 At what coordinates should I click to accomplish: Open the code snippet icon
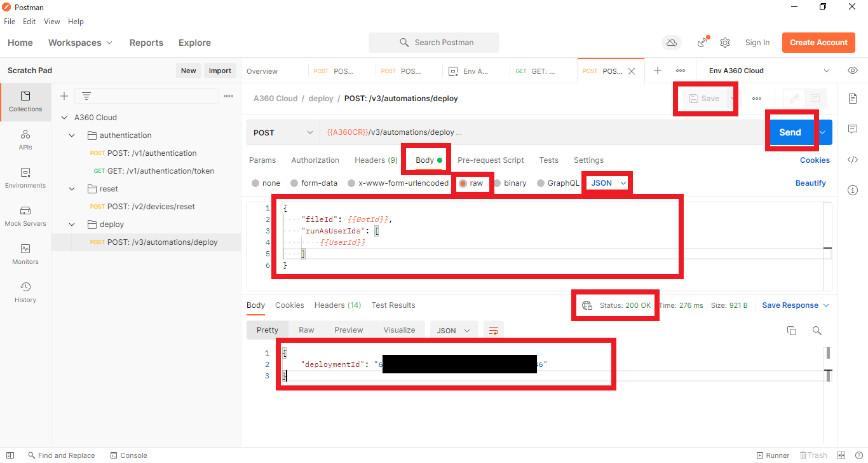click(853, 160)
